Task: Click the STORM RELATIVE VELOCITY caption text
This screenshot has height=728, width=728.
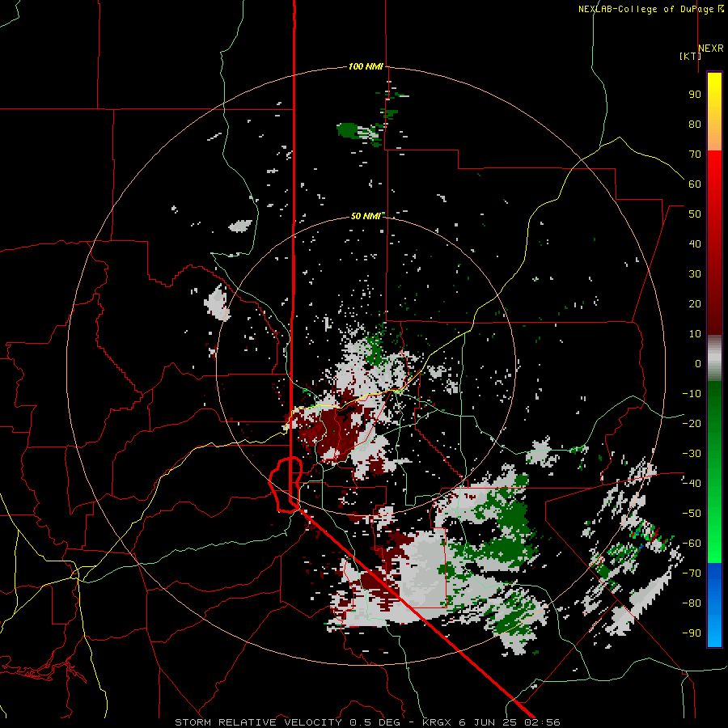Action: coord(258,722)
